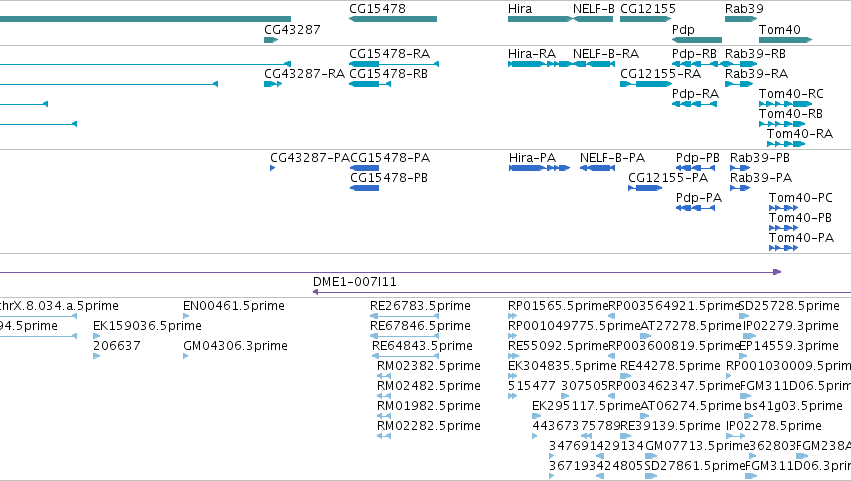Select the RM02482.5prime EST feature
This screenshot has width=851, height=481.
click(x=384, y=396)
